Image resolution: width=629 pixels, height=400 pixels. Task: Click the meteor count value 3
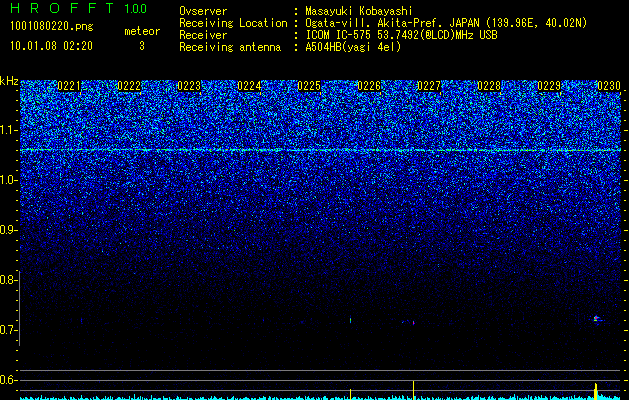tap(142, 46)
